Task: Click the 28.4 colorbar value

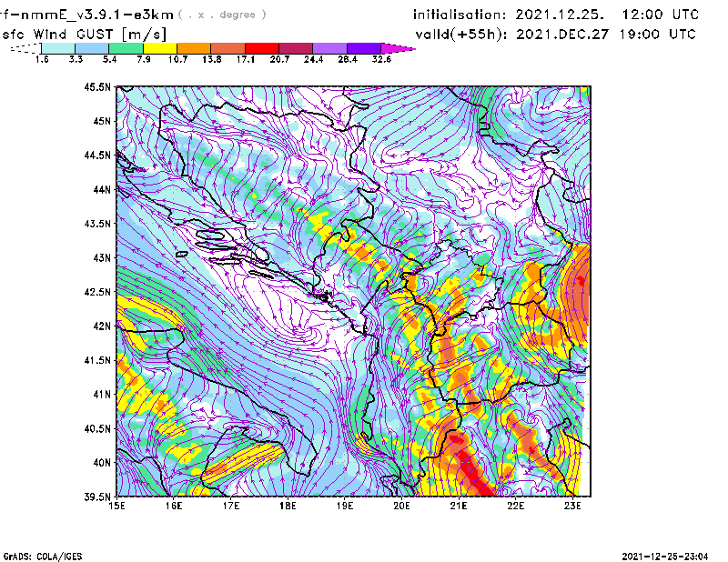Action: click(348, 59)
